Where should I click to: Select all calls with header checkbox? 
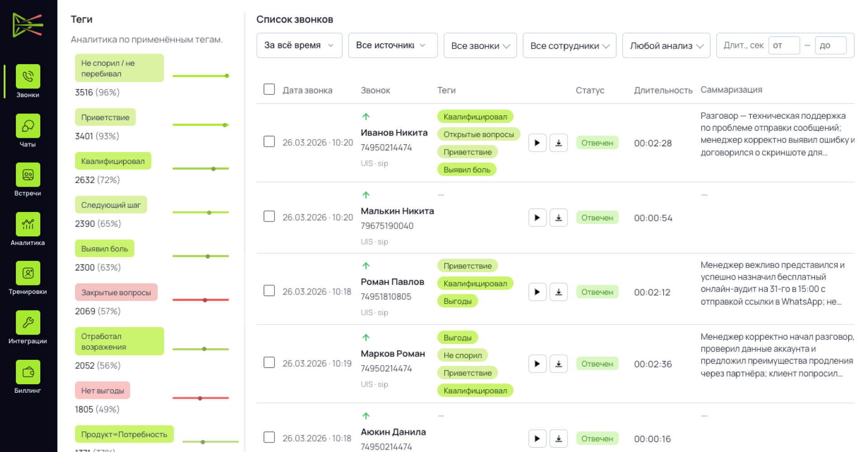pyautogui.click(x=269, y=89)
